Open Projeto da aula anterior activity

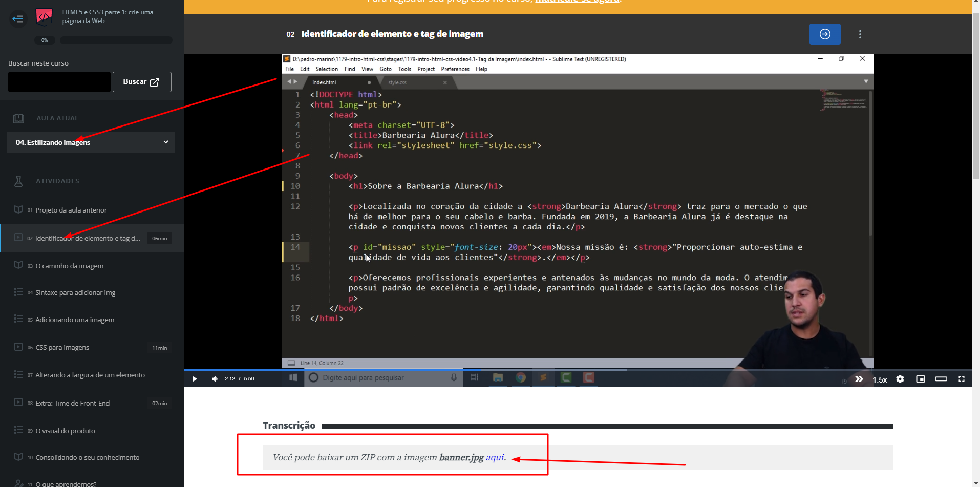coord(71,210)
